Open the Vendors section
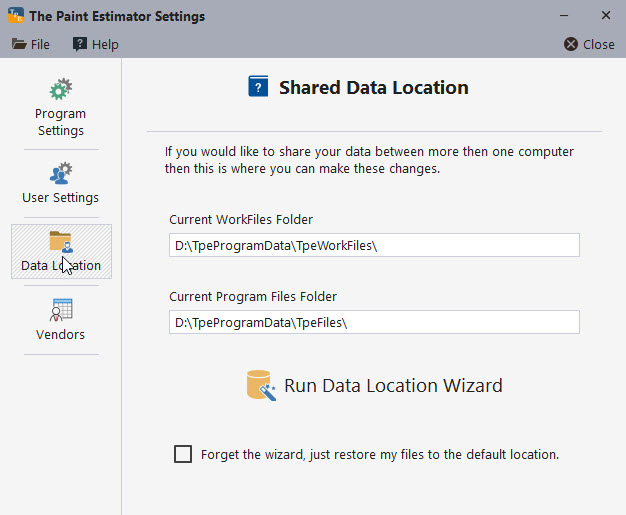Screen dimensions: 626x515 click(61, 320)
